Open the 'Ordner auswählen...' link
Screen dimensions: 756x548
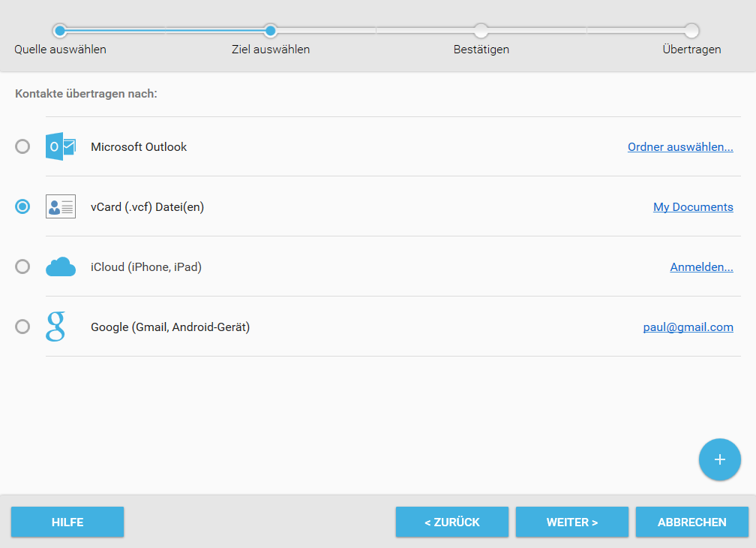(x=680, y=146)
